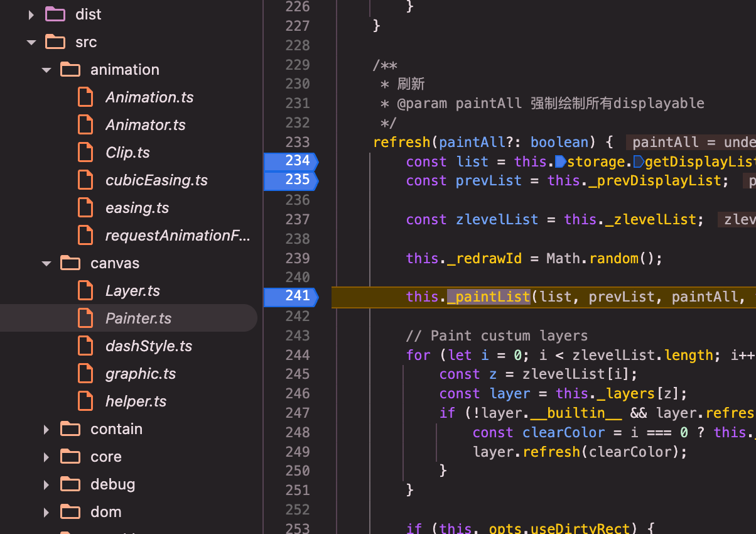
Task: Expand the dist folder arrow
Action: pos(31,14)
